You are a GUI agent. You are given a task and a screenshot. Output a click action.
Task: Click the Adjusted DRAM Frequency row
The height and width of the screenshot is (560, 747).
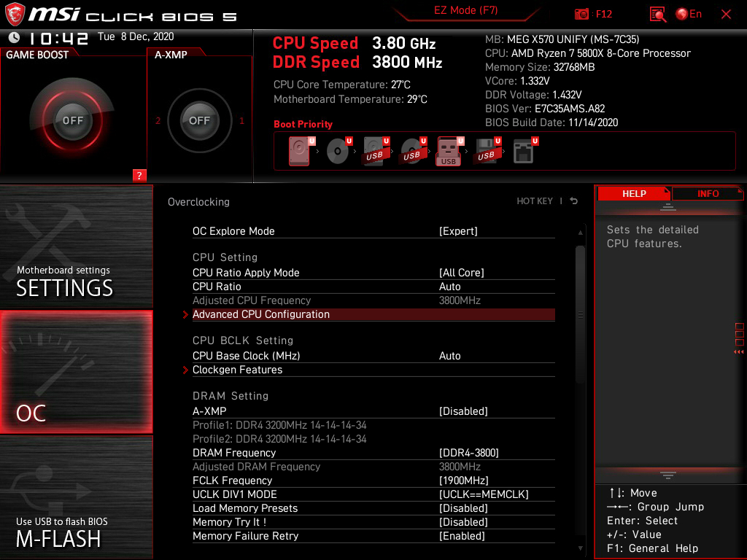pos(373,467)
